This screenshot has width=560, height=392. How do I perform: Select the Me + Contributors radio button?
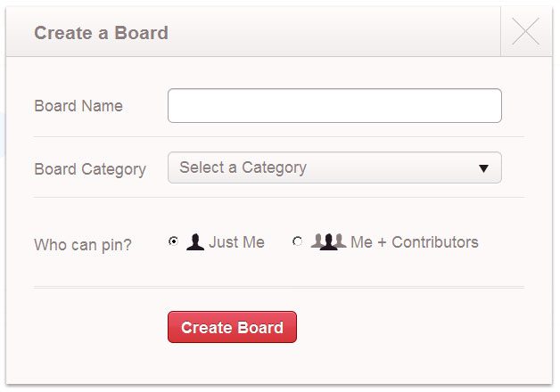point(298,241)
